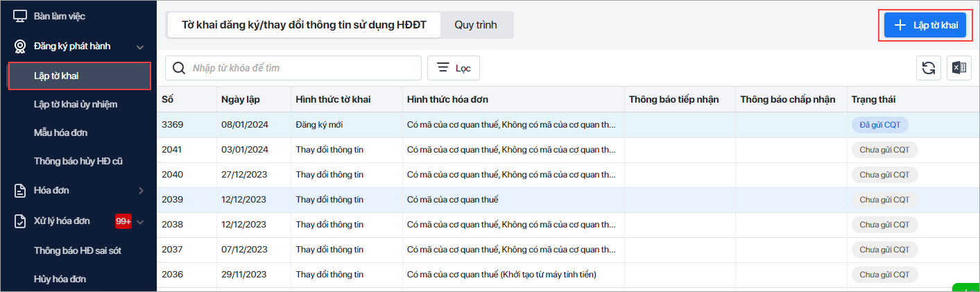Sort by the Số column header
The height and width of the screenshot is (292, 980).
[167, 99]
